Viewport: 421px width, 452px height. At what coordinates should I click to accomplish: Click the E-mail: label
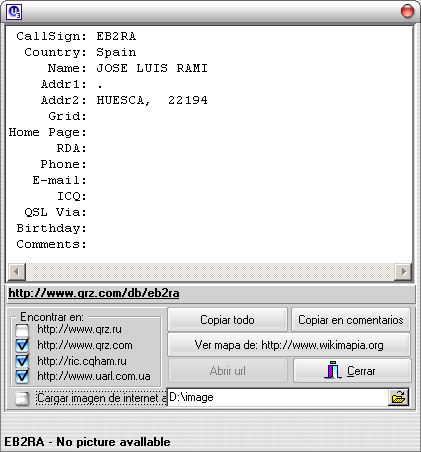(60, 180)
